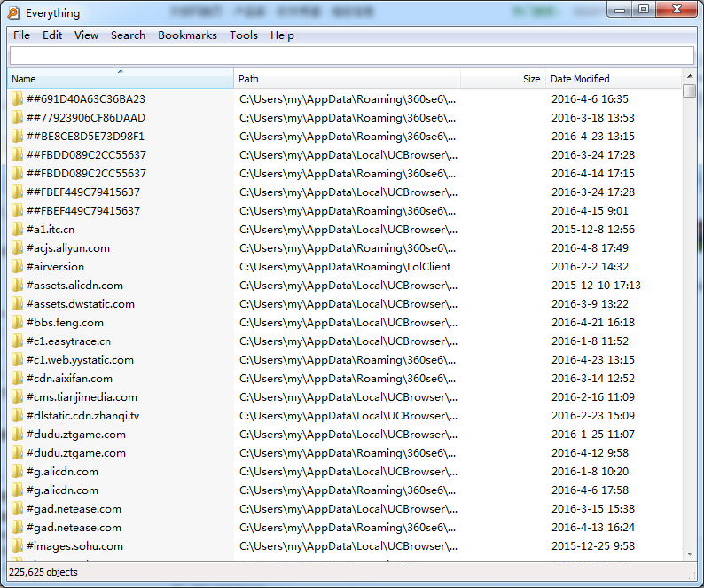The image size is (704, 588).
Task: Open the File menu
Action: (x=21, y=35)
